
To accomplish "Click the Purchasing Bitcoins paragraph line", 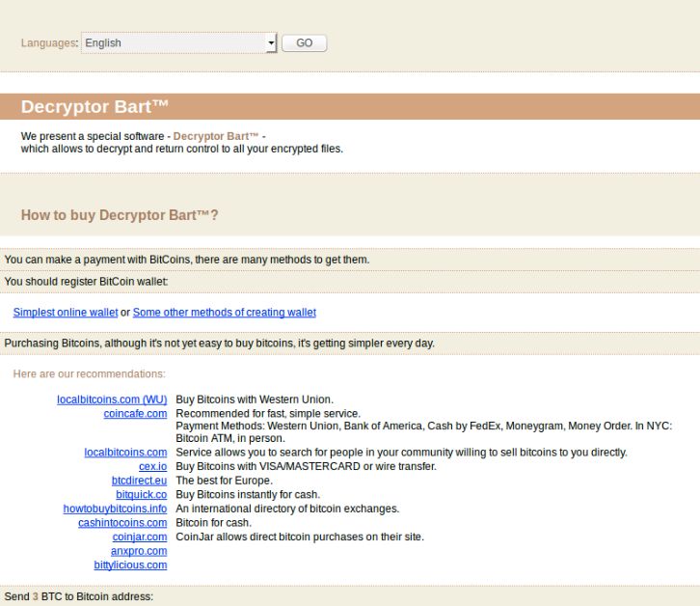I will click(x=219, y=344).
